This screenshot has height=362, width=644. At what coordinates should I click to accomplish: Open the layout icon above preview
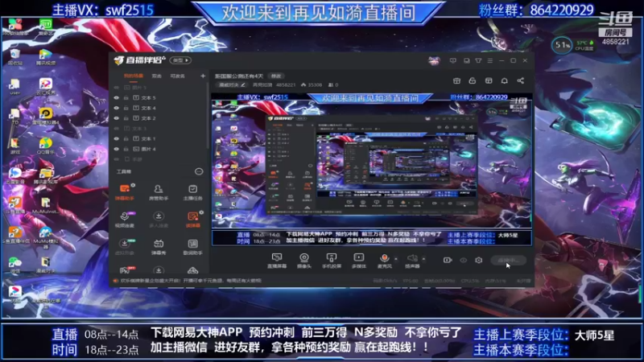(489, 81)
